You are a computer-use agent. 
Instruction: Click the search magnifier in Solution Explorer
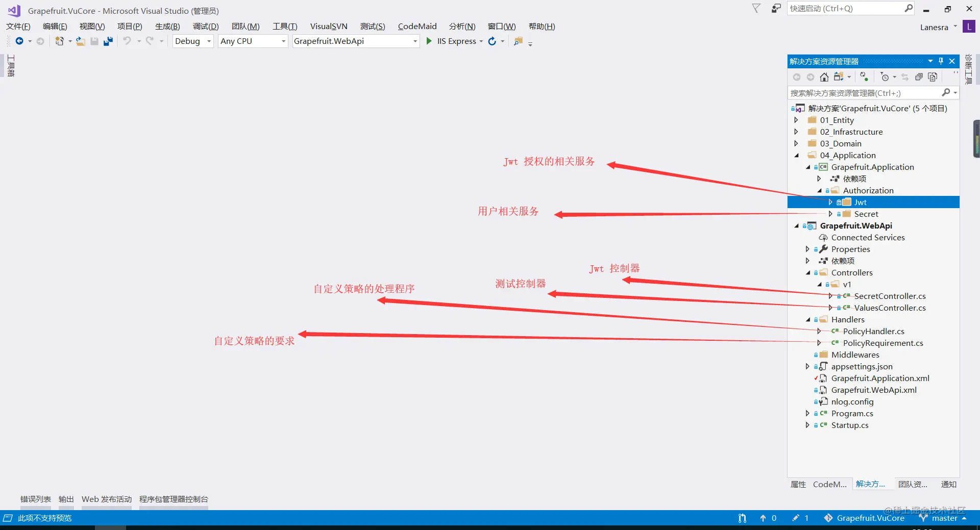pyautogui.click(x=946, y=92)
